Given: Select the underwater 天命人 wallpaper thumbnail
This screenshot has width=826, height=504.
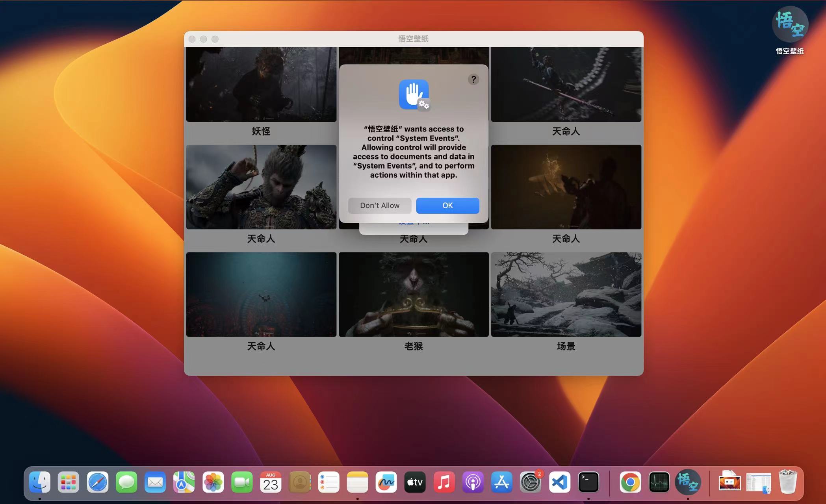Looking at the screenshot, I should click(261, 295).
